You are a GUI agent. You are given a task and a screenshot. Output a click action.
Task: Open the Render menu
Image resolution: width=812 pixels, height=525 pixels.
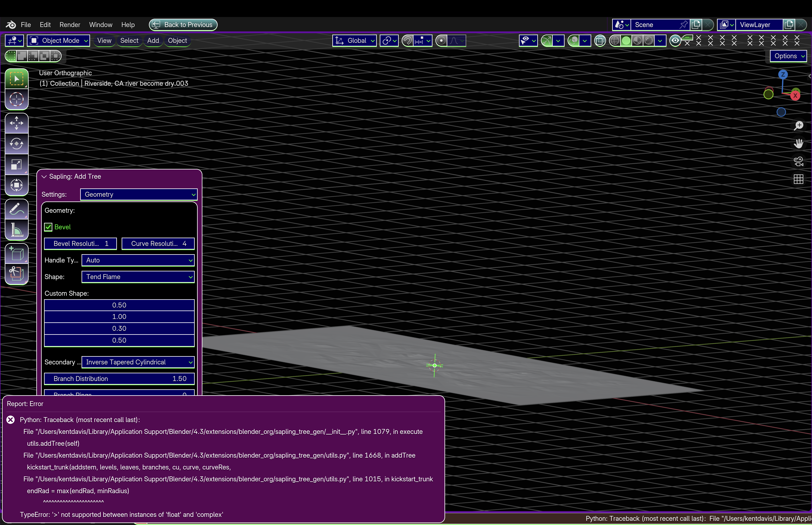coord(70,24)
